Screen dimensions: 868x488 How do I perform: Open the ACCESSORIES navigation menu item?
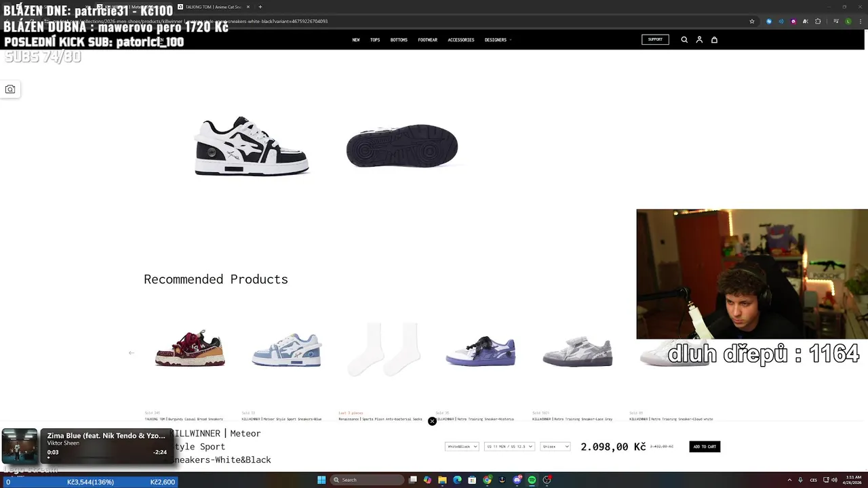tap(461, 40)
